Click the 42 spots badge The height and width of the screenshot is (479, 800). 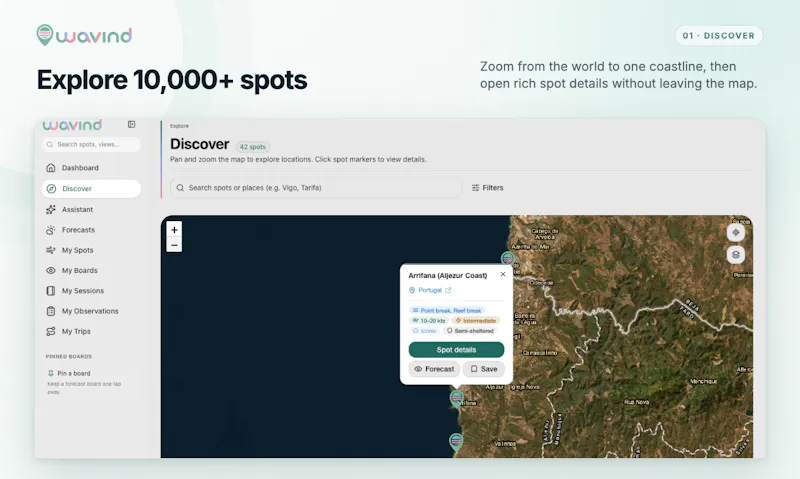coord(253,147)
